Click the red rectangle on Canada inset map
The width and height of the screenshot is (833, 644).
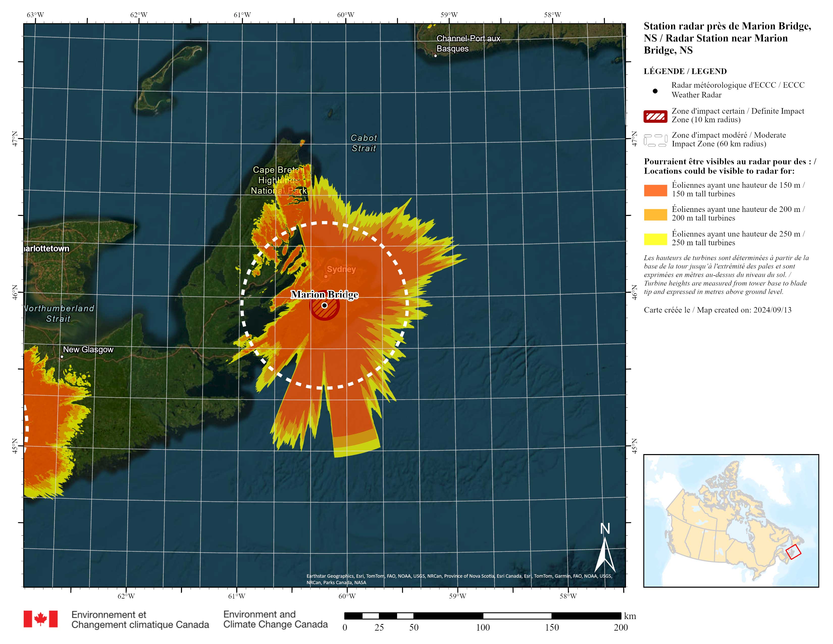(793, 552)
